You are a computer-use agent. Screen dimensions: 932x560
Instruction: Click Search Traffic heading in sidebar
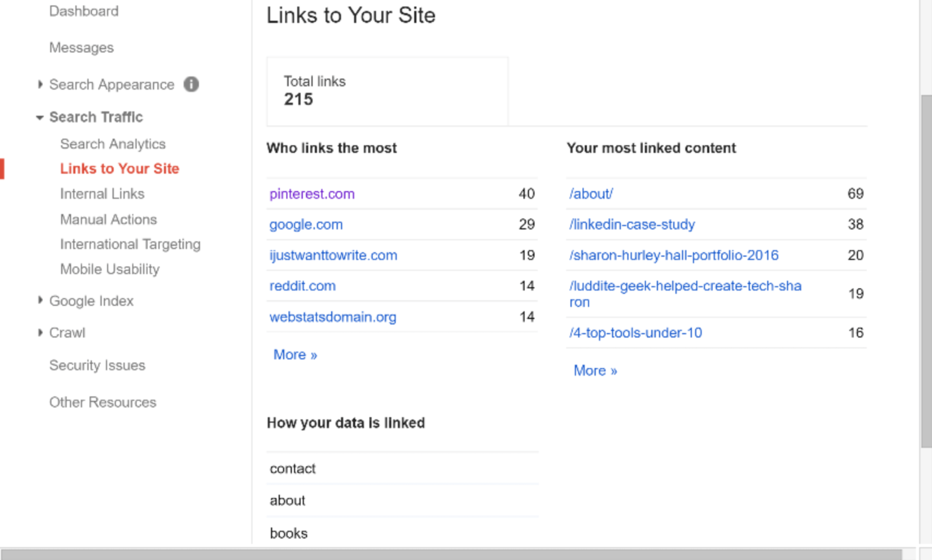click(96, 117)
